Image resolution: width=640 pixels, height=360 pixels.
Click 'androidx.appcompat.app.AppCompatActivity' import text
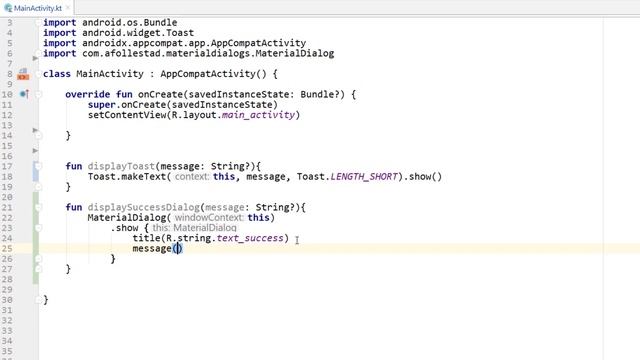click(194, 43)
